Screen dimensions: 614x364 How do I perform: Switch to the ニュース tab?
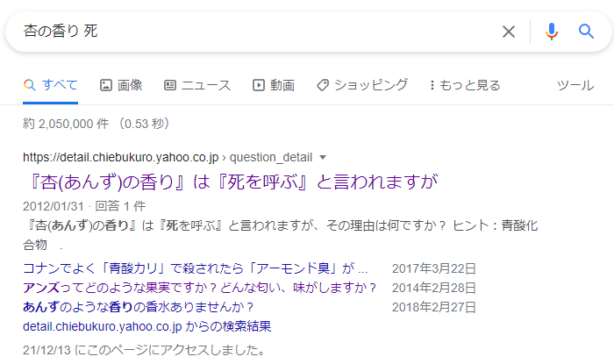[197, 85]
